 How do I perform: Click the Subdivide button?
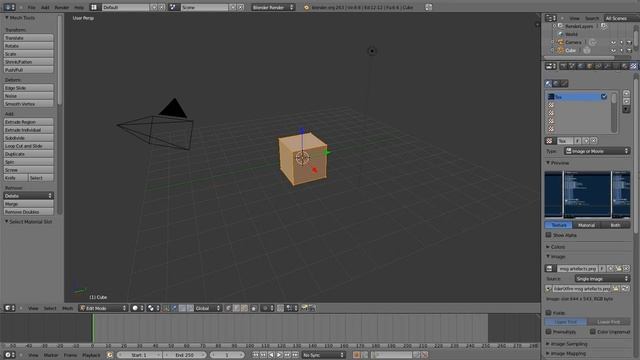(x=29, y=138)
